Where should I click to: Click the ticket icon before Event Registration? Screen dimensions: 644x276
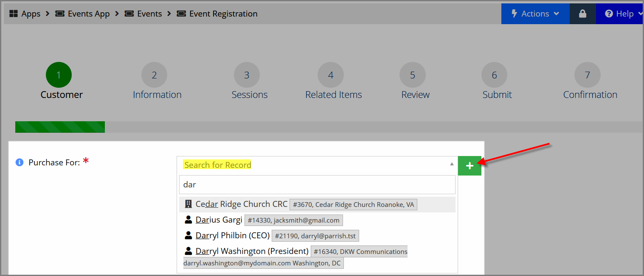click(x=181, y=14)
